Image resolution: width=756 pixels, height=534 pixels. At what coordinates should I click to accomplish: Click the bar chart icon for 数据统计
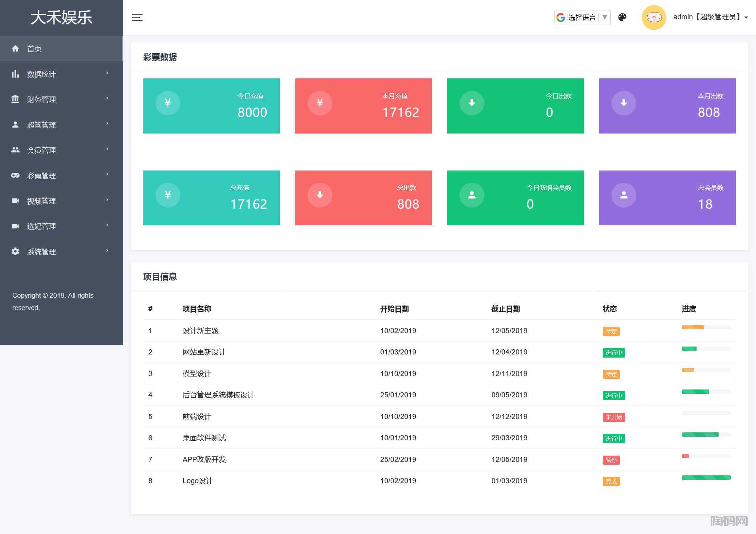click(15, 74)
